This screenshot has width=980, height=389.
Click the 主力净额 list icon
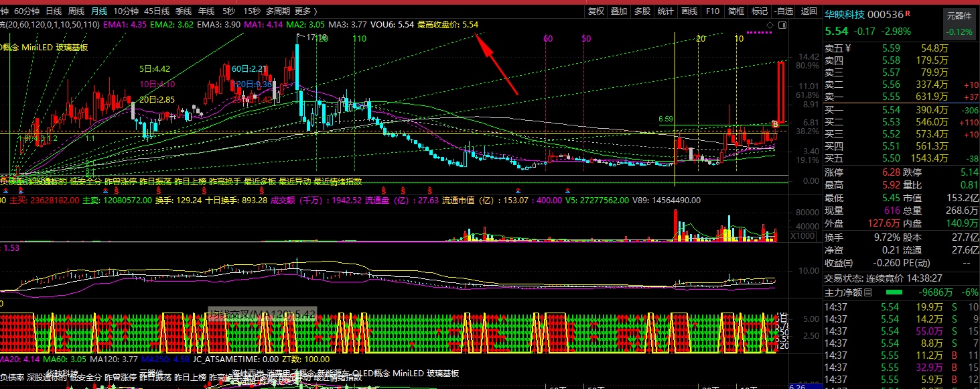click(868, 292)
